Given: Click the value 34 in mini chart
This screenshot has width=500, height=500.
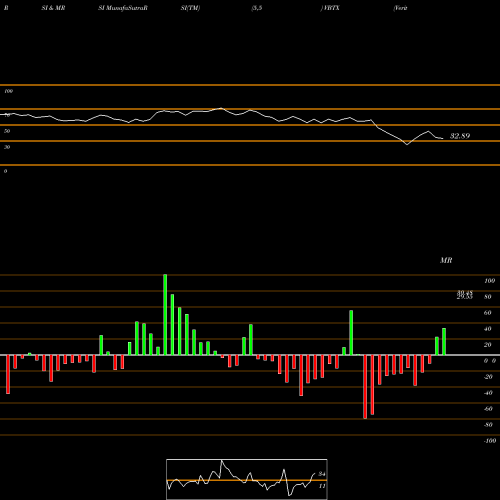Looking at the screenshot, I should [322, 474].
